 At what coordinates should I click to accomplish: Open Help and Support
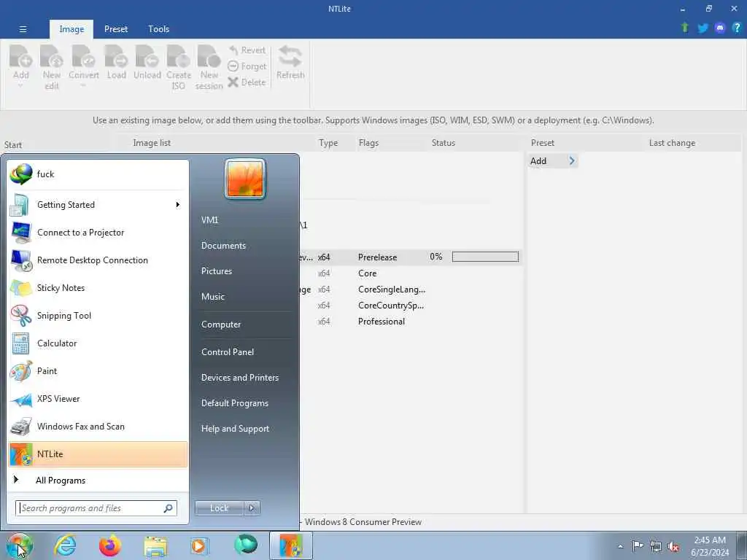[x=235, y=429]
